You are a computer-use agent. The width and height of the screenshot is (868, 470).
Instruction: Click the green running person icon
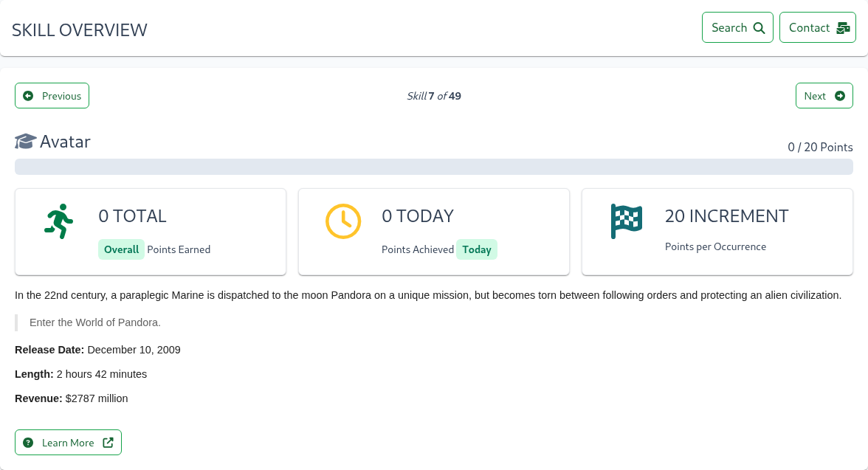point(59,221)
